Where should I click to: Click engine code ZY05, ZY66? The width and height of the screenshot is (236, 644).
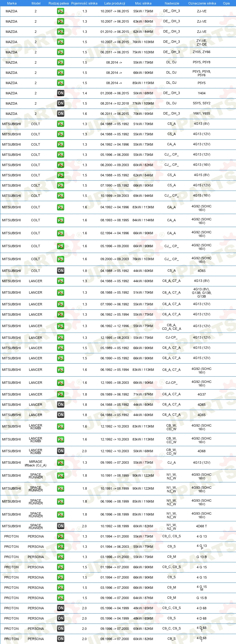[202, 52]
